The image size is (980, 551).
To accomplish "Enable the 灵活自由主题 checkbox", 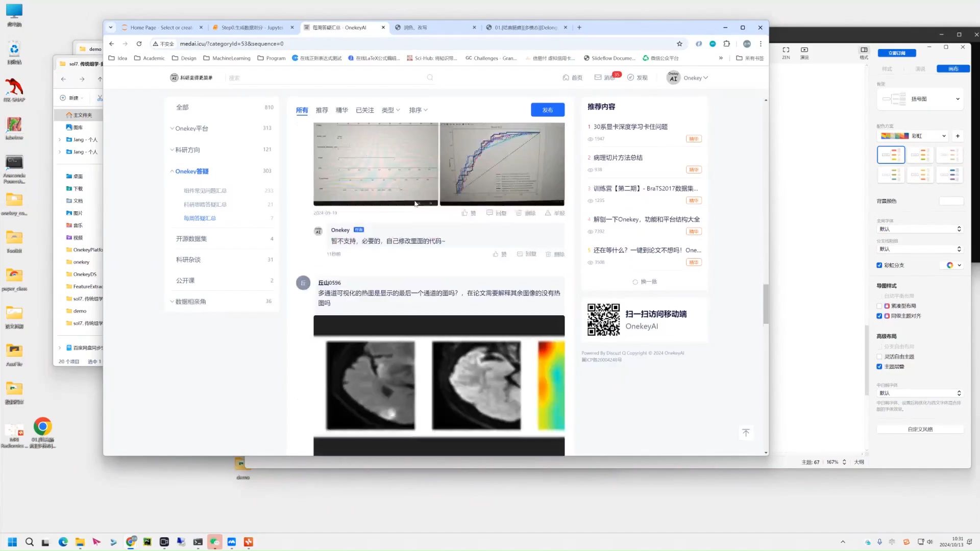I will tap(879, 357).
